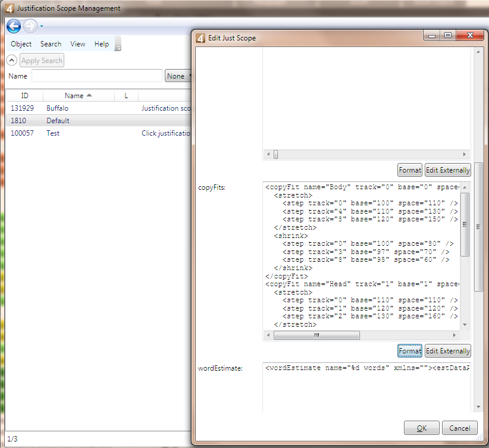Click the 'Click justificatio' description cell
This screenshot has width=489, height=448.
[x=166, y=133]
